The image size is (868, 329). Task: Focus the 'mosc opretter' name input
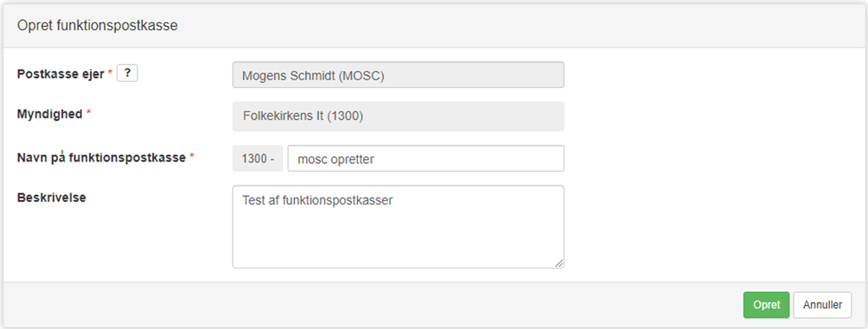(x=425, y=159)
